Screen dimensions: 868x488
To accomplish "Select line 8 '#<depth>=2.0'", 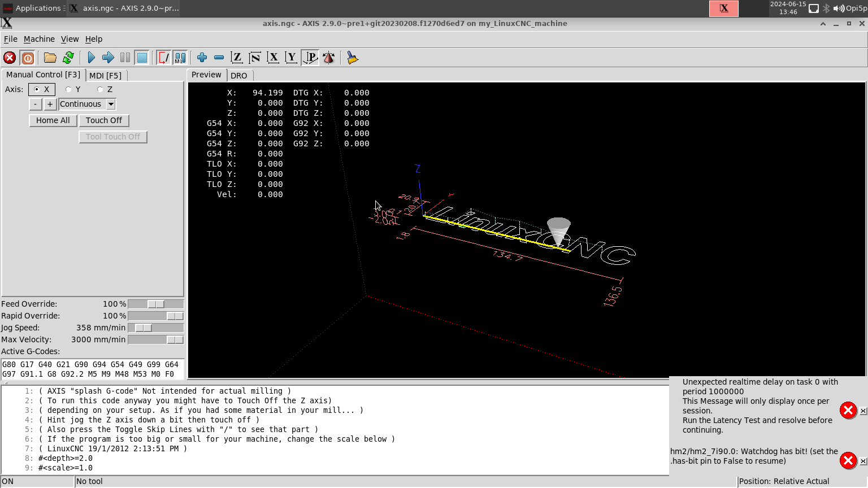I will 66,458.
